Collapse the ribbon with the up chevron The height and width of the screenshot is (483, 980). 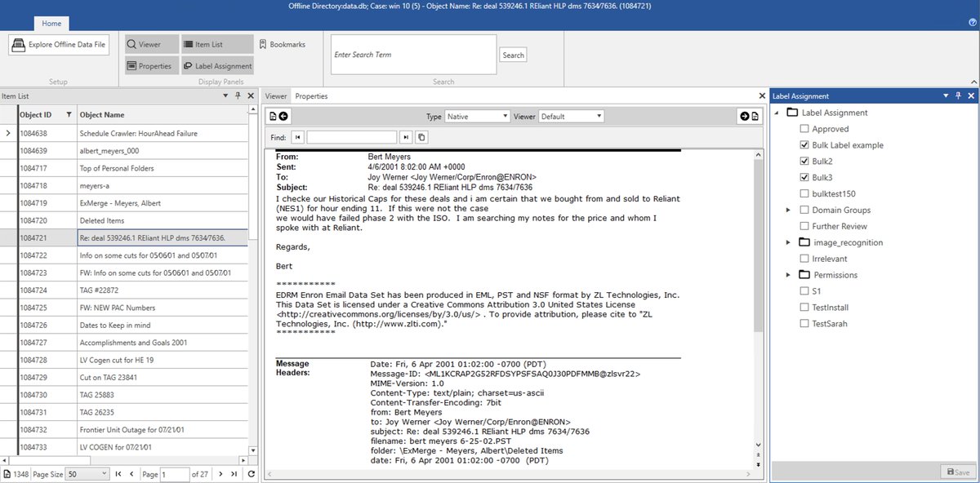[x=973, y=82]
